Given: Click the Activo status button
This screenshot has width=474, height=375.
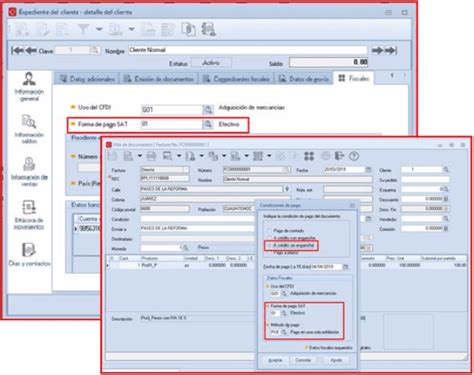Looking at the screenshot, I should pyautogui.click(x=211, y=63).
